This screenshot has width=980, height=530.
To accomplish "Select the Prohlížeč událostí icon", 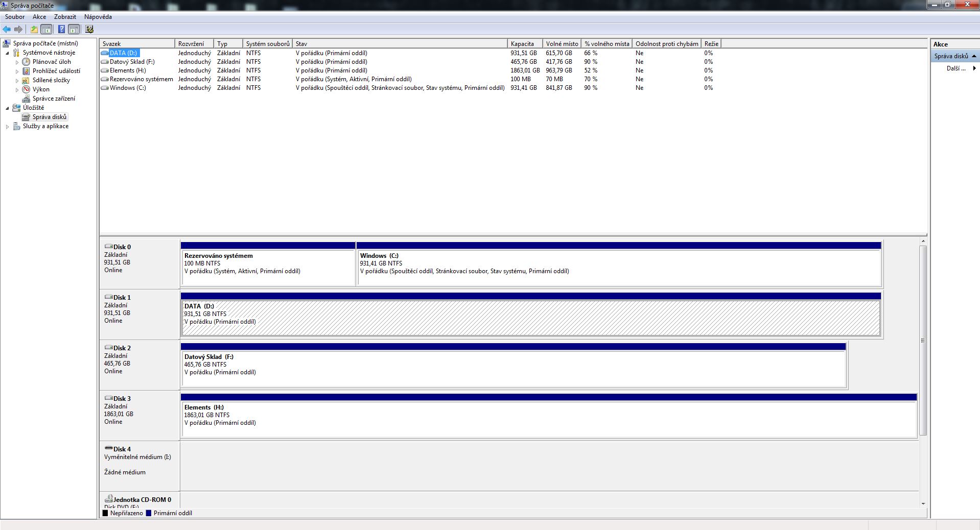I will [26, 71].
